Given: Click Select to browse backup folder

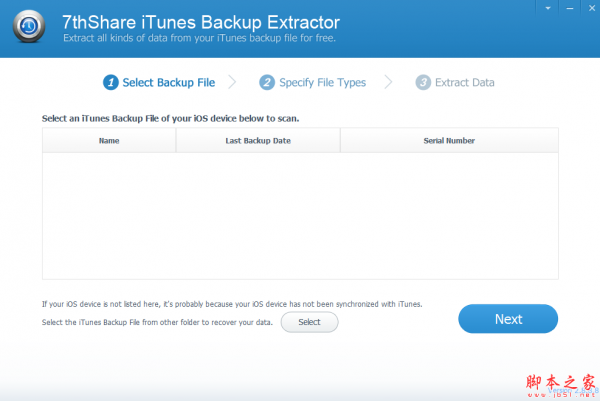Looking at the screenshot, I should point(310,322).
